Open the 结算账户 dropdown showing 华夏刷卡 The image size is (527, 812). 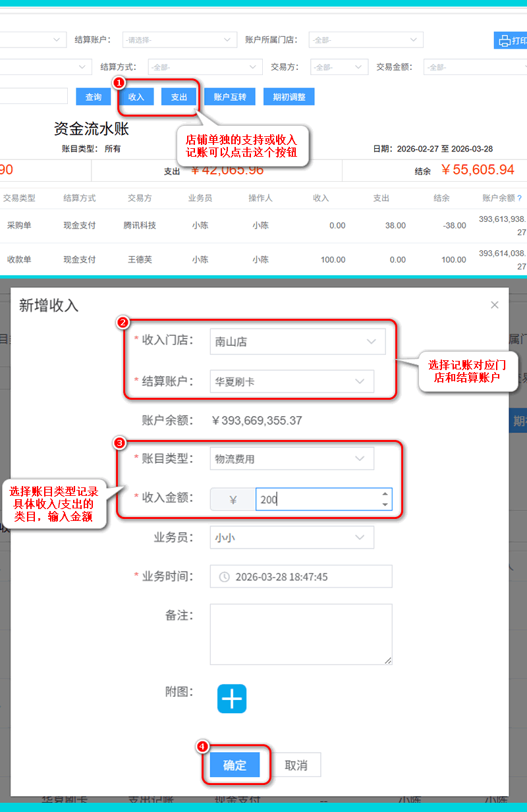tap(291, 381)
